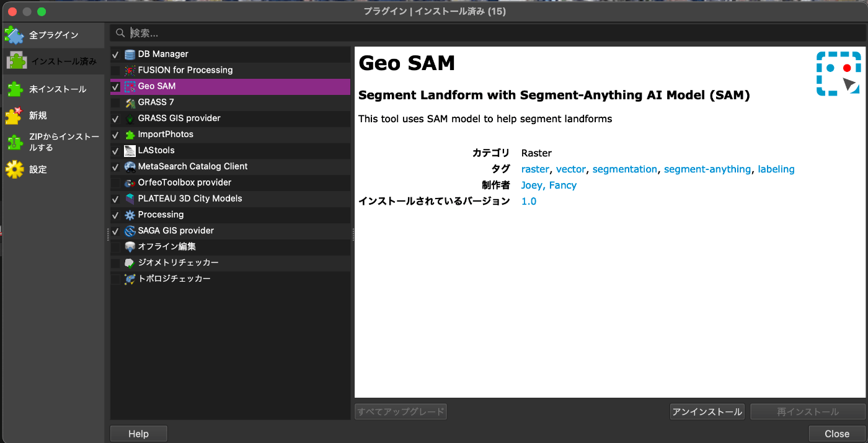
Task: Click the SAGA GIS provider icon
Action: point(130,231)
